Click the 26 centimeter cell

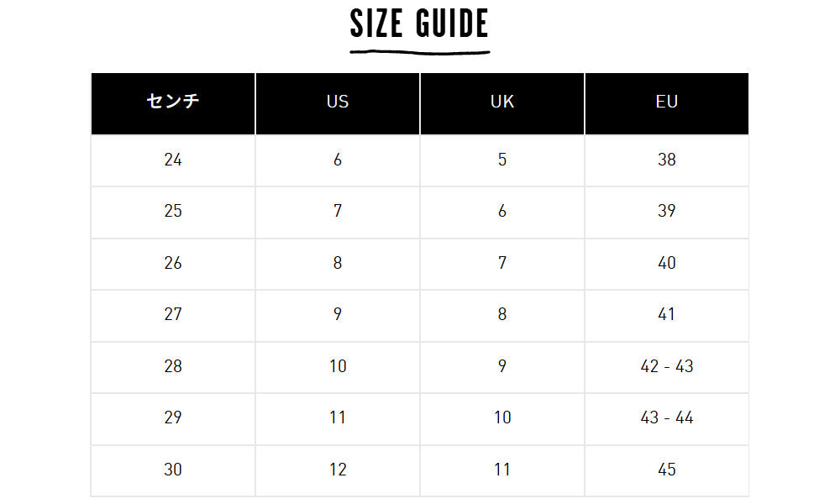(x=173, y=263)
